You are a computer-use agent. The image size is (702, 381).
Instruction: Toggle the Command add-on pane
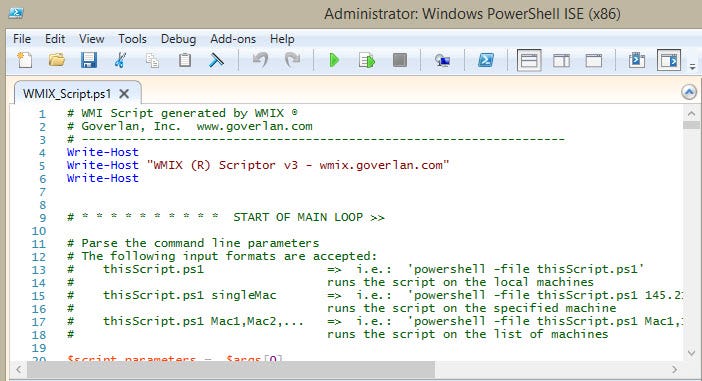pos(669,60)
